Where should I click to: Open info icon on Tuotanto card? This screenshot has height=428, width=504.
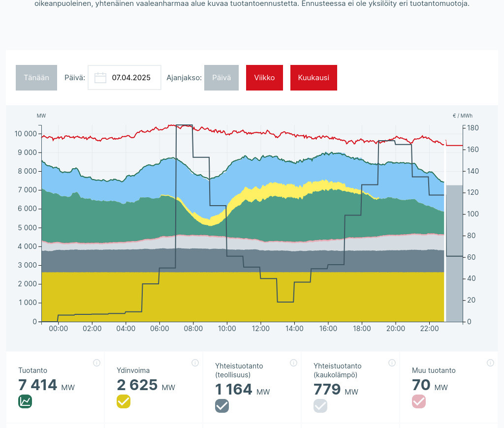[96, 363]
